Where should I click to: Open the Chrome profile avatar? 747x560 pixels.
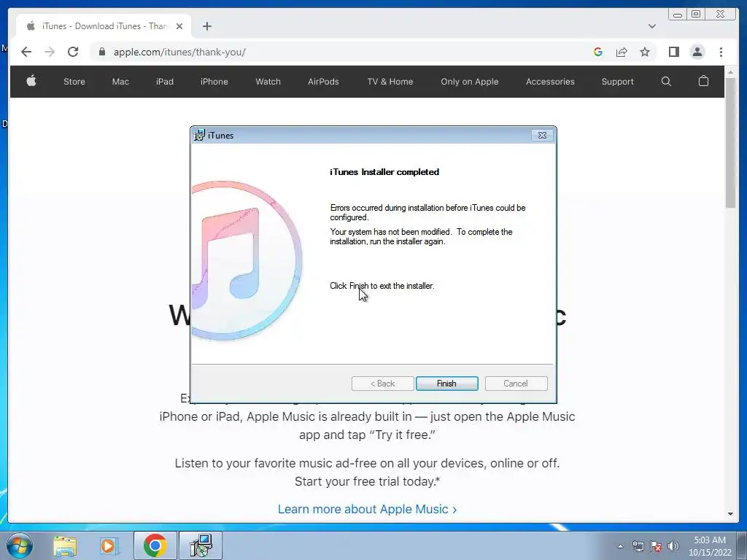coord(697,52)
